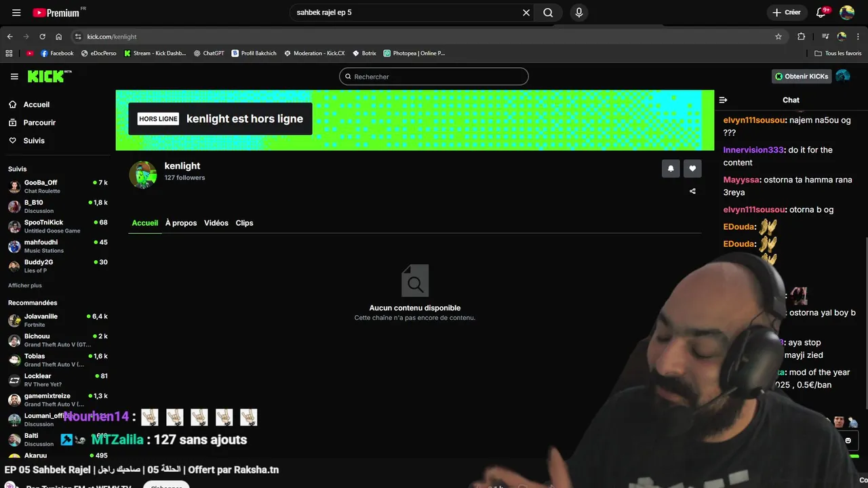
Task: Open the Photopea bookmark
Action: tap(414, 53)
